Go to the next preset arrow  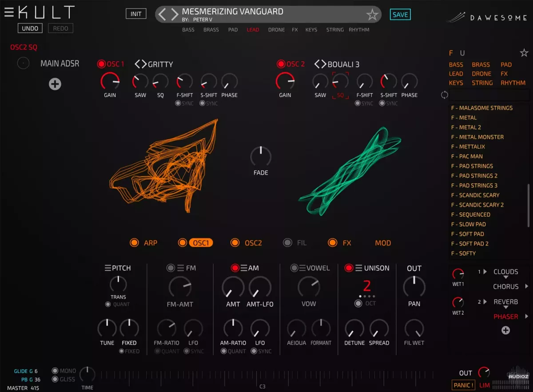[x=175, y=14]
